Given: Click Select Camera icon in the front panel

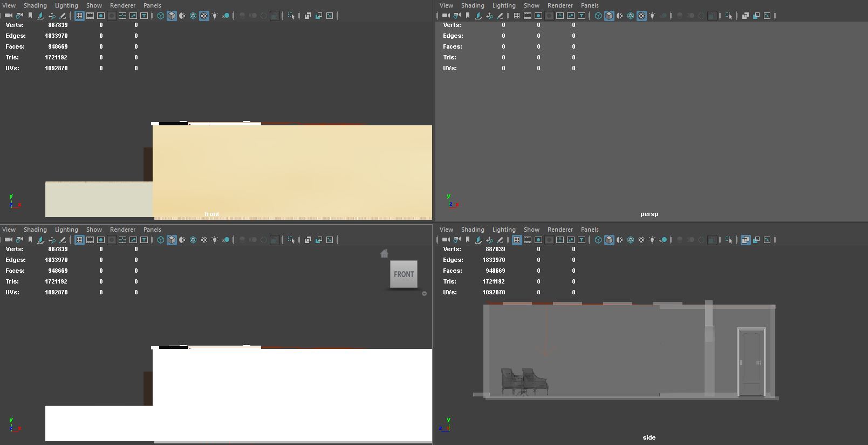Looking at the screenshot, I should [x=9, y=16].
